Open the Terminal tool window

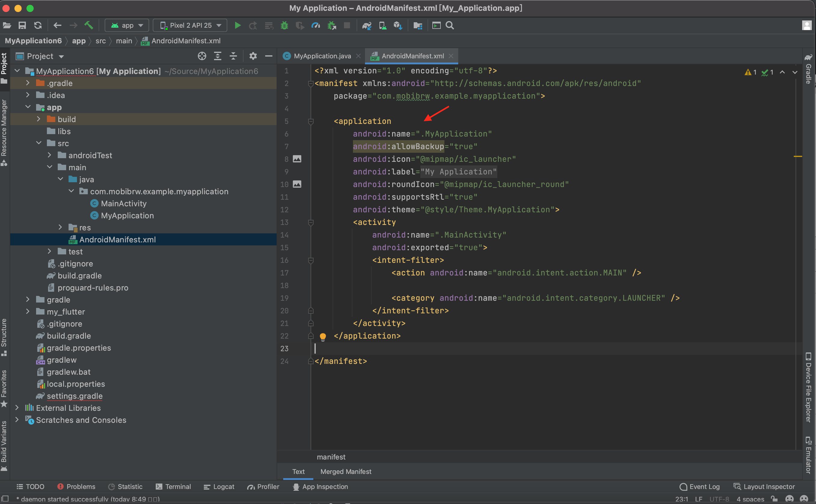click(x=173, y=487)
